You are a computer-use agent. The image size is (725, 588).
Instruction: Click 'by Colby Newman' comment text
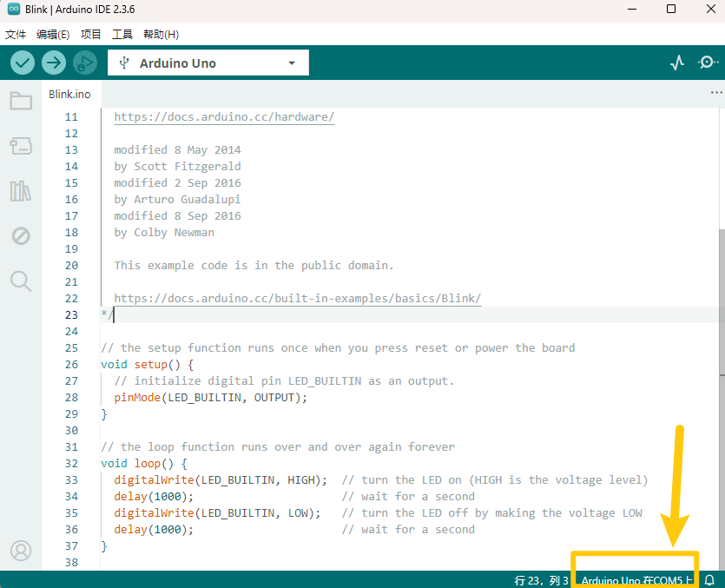coord(164,232)
